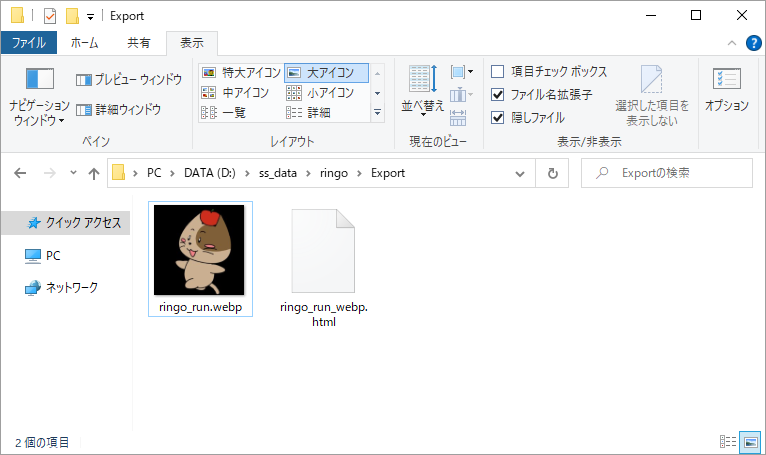Select Extra large icons (特大アイコン) layout
Viewport: 766px width, 455px height.
(241, 73)
